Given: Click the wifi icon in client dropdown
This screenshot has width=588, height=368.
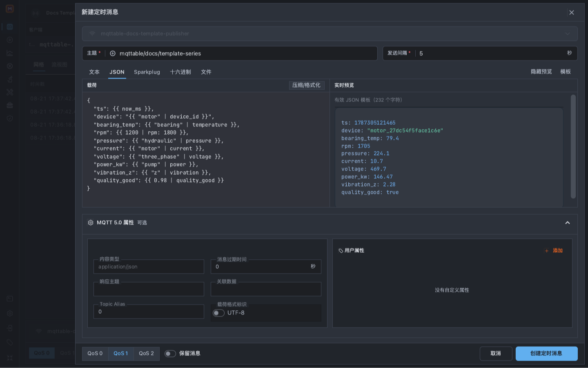Looking at the screenshot, I should [92, 34].
